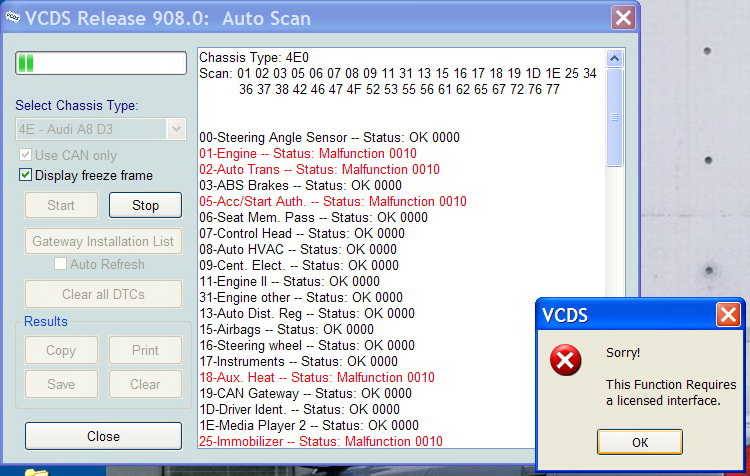Click the Gateway Installation List button

pyautogui.click(x=103, y=241)
